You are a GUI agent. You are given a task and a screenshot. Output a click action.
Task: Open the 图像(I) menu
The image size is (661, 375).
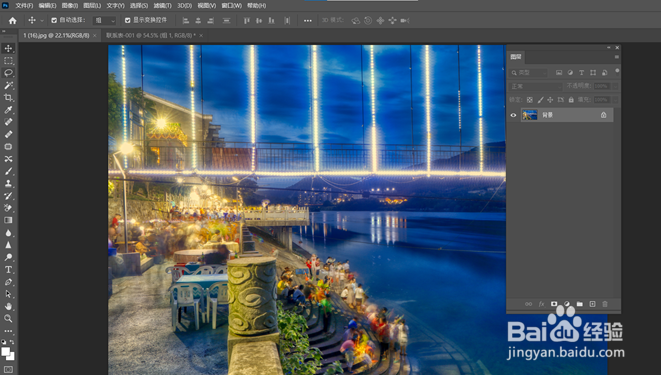[70, 5]
